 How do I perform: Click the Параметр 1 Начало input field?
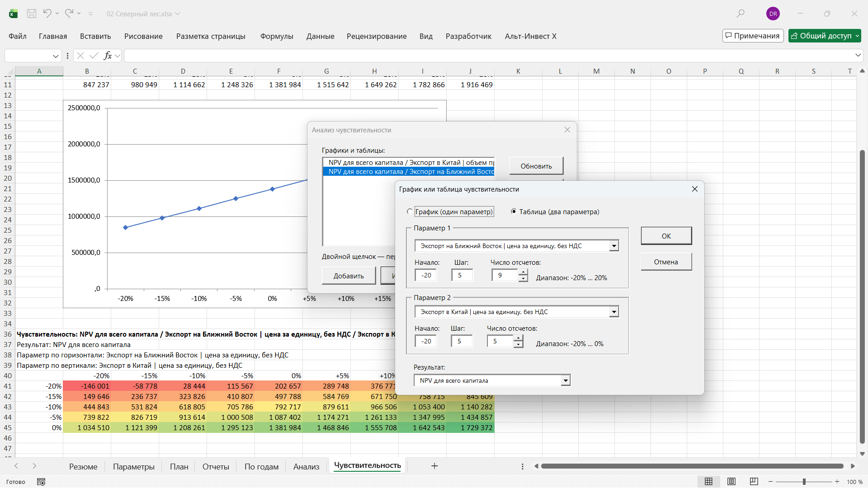426,275
